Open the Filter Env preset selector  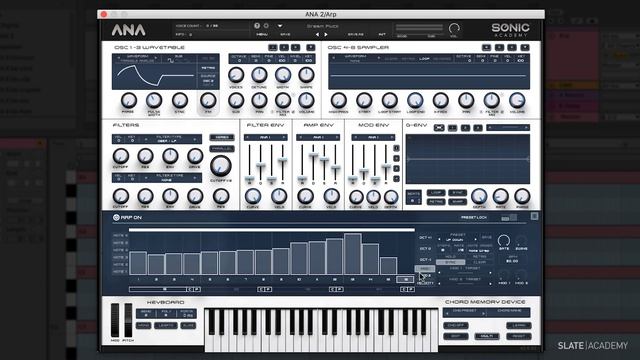point(266,138)
